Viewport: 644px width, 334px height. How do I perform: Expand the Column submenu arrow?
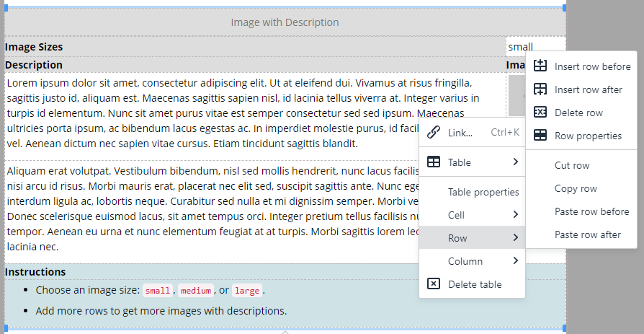click(x=516, y=261)
